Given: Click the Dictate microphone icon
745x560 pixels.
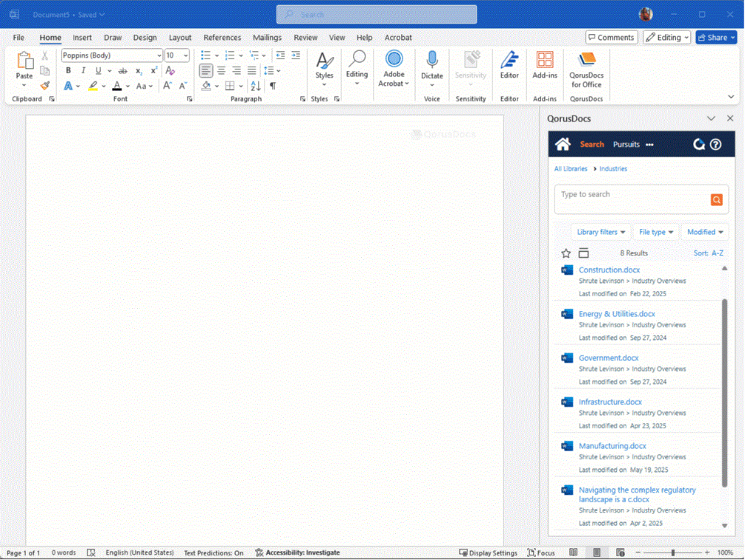Looking at the screenshot, I should point(431,61).
